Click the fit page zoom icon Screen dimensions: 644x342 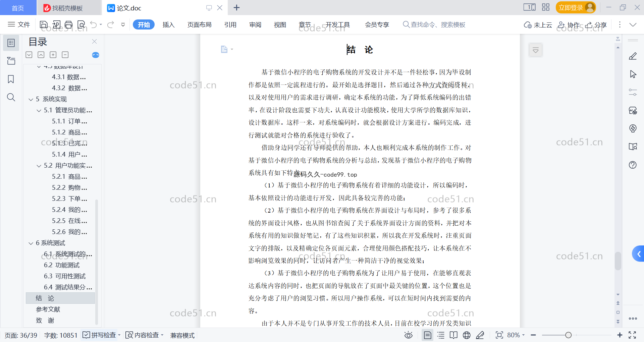pyautogui.click(x=499, y=335)
